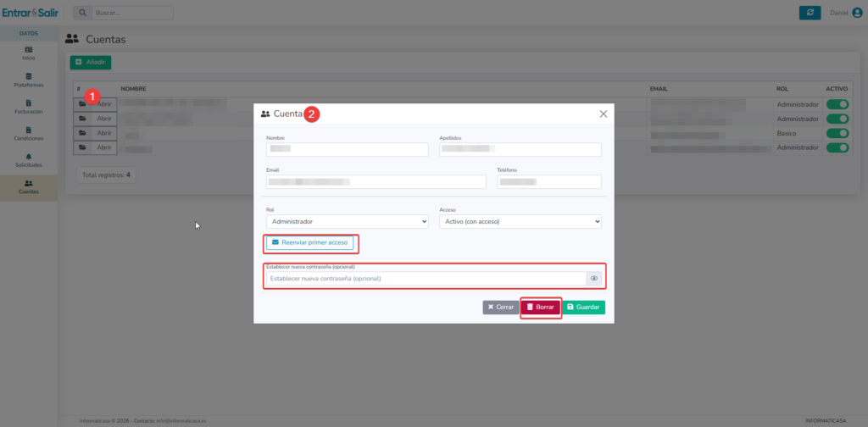Select Cuentas in the sidebar
The width and height of the screenshot is (868, 427).
tap(29, 187)
